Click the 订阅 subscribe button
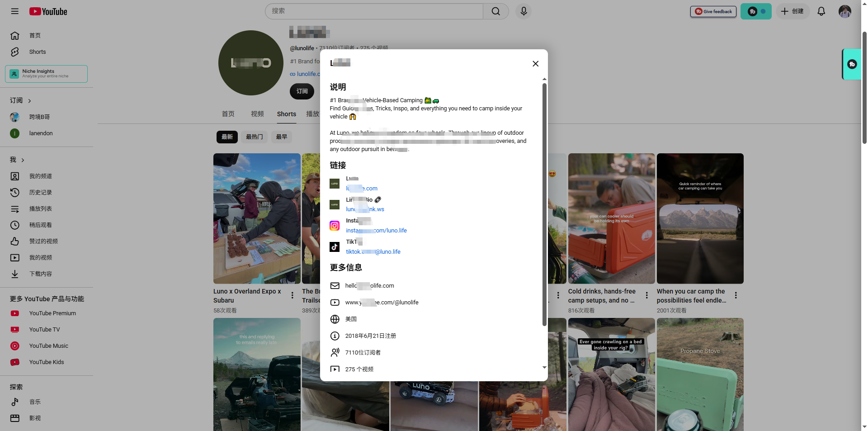Screen dimensions: 868x431 point(302,91)
